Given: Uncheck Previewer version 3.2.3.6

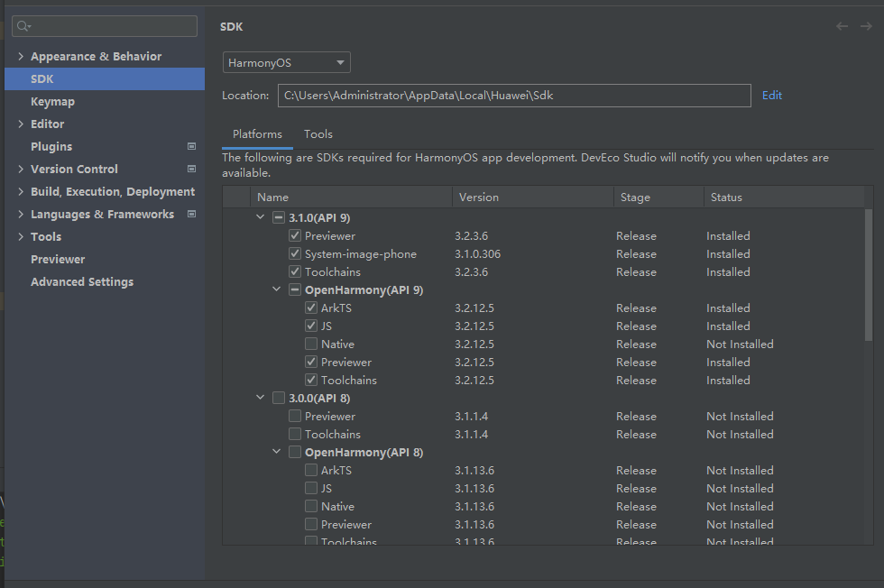Looking at the screenshot, I should [x=295, y=235].
